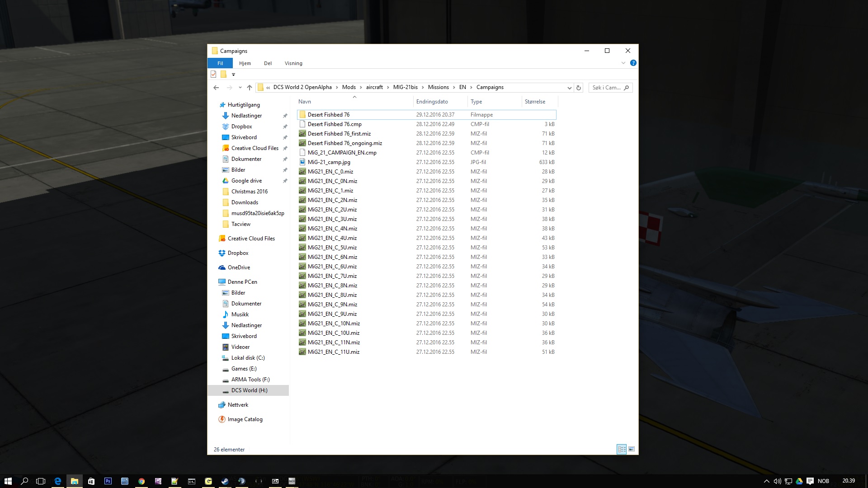Open Google Chrome from the taskbar
The width and height of the screenshot is (868, 488).
[x=142, y=481]
